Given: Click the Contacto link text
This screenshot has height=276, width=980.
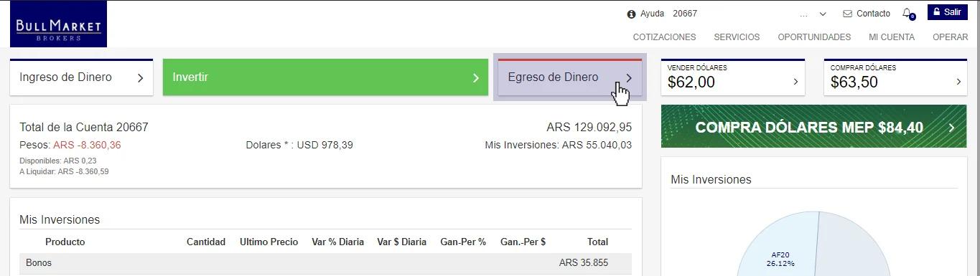Looking at the screenshot, I should pyautogui.click(x=873, y=14).
